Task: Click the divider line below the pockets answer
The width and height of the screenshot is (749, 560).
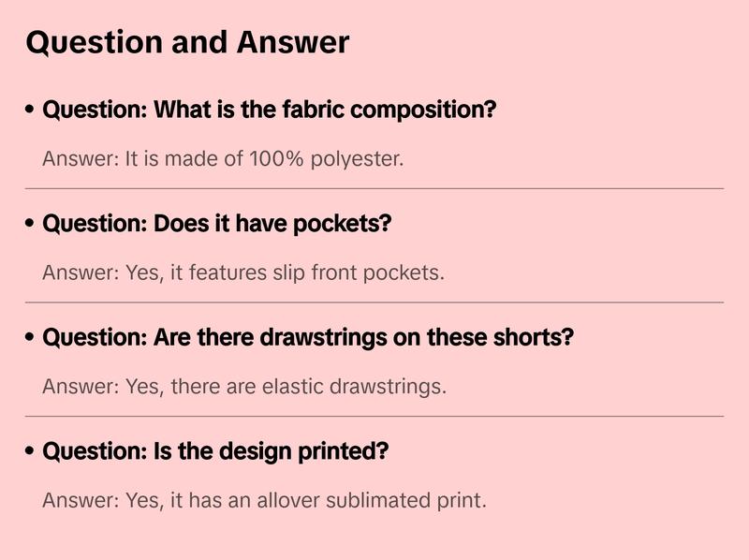Action: tap(374, 302)
